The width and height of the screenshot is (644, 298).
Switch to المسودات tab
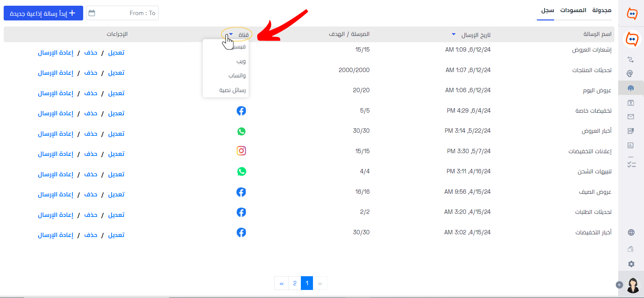573,10
